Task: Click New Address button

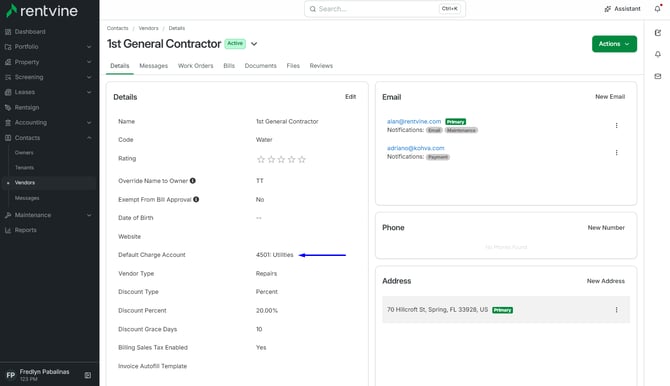Action: coord(605,281)
